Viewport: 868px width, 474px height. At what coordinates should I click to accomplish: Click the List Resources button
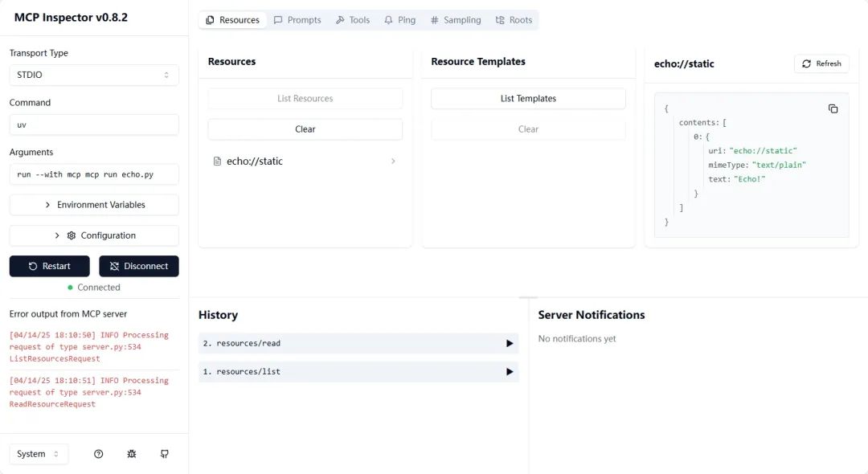tap(305, 99)
